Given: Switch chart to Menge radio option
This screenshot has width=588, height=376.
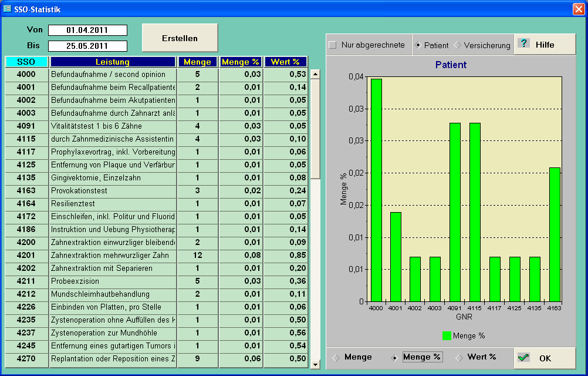Looking at the screenshot, I should click(336, 357).
